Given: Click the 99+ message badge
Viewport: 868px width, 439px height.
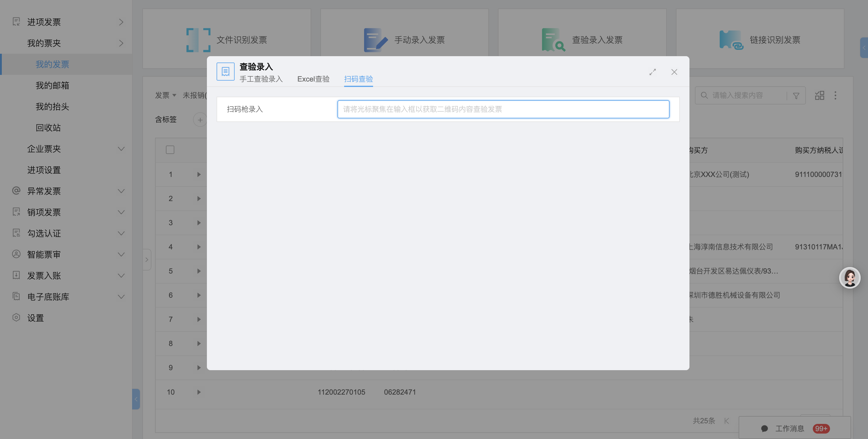Looking at the screenshot, I should 821,428.
